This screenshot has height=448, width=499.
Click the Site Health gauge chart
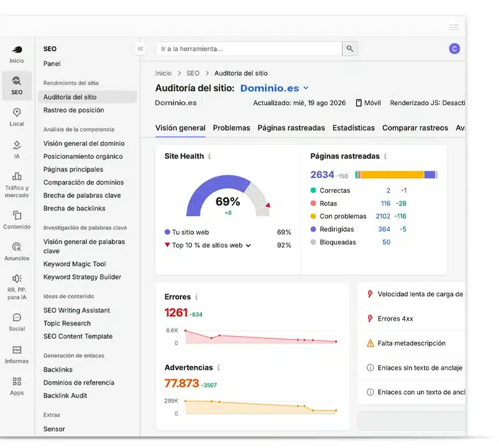(x=228, y=196)
